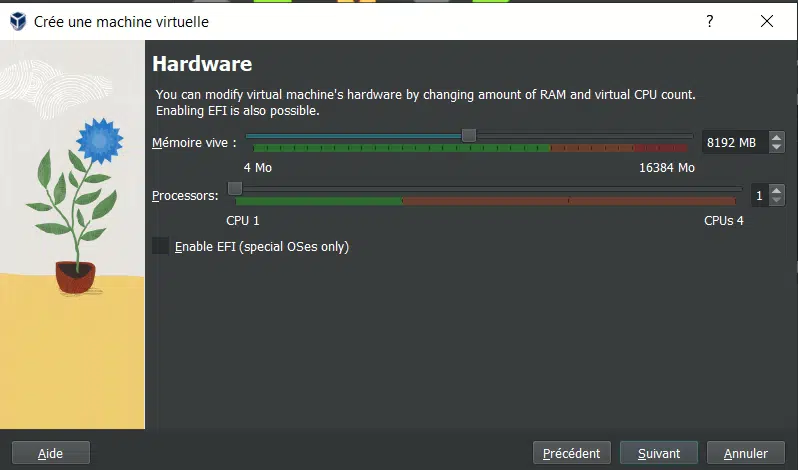The image size is (798, 470).
Task: Click the Processors slider handle
Action: (x=235, y=188)
